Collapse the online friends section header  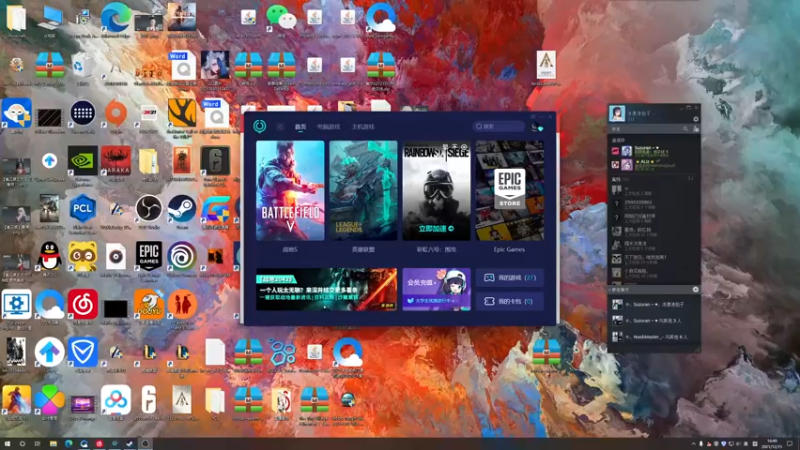pyautogui.click(x=654, y=179)
